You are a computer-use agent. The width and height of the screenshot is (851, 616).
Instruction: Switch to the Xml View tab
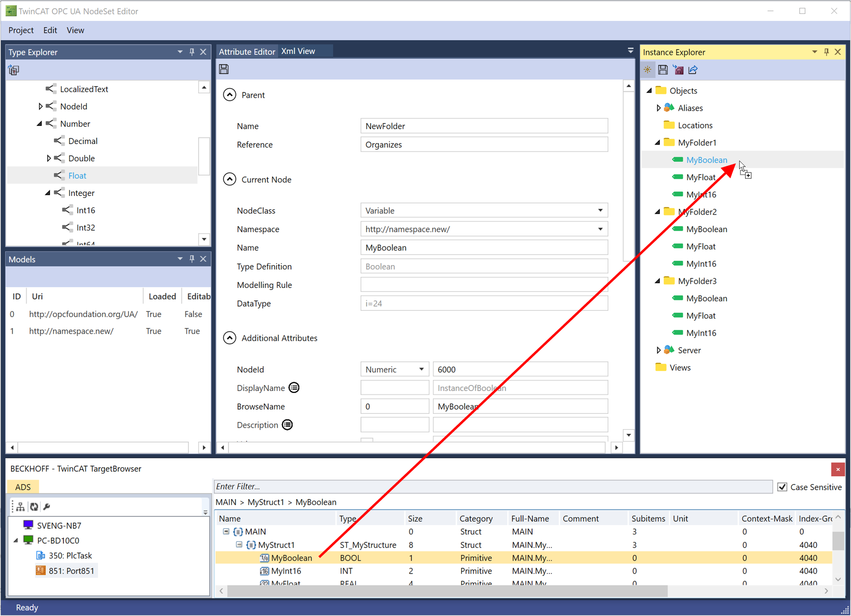[x=298, y=51]
